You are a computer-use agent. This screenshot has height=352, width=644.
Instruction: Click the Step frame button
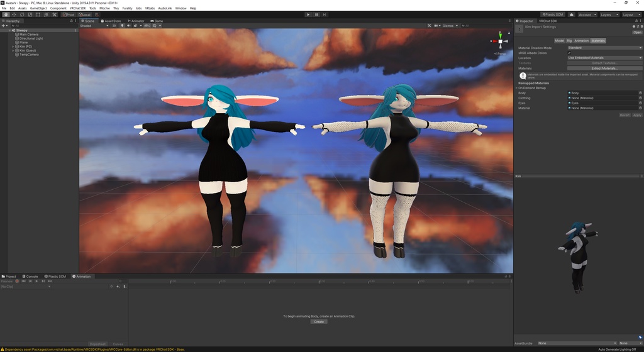(x=325, y=14)
